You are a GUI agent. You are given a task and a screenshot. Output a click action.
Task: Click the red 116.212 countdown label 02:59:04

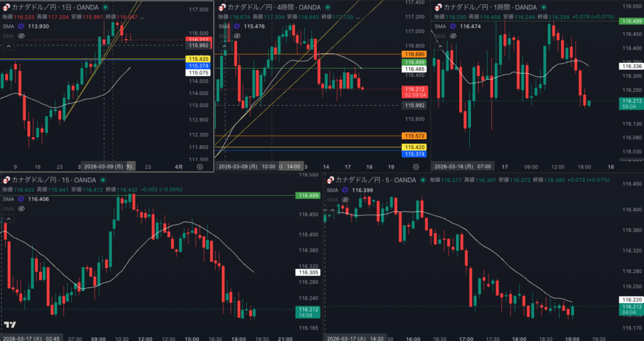(x=414, y=92)
